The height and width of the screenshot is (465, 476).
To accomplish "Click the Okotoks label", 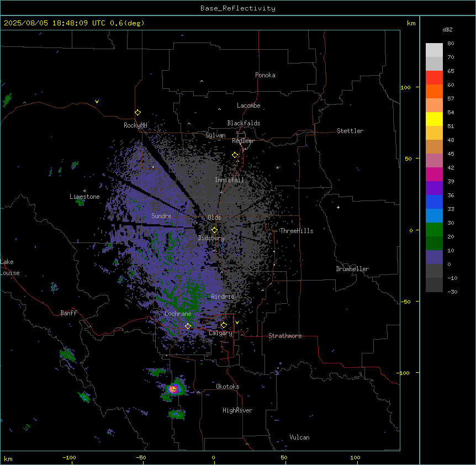I will tap(228, 387).
